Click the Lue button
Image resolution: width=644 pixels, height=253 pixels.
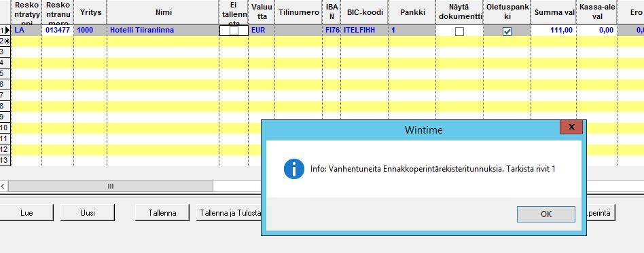point(26,213)
